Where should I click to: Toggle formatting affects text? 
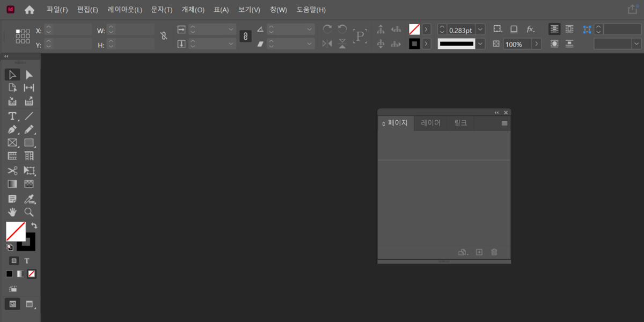pos(27,261)
